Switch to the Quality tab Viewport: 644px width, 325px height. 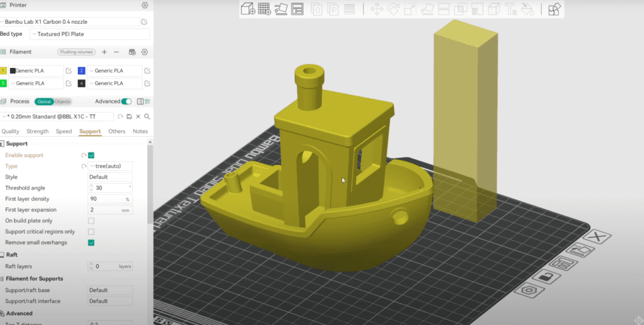pyautogui.click(x=10, y=131)
